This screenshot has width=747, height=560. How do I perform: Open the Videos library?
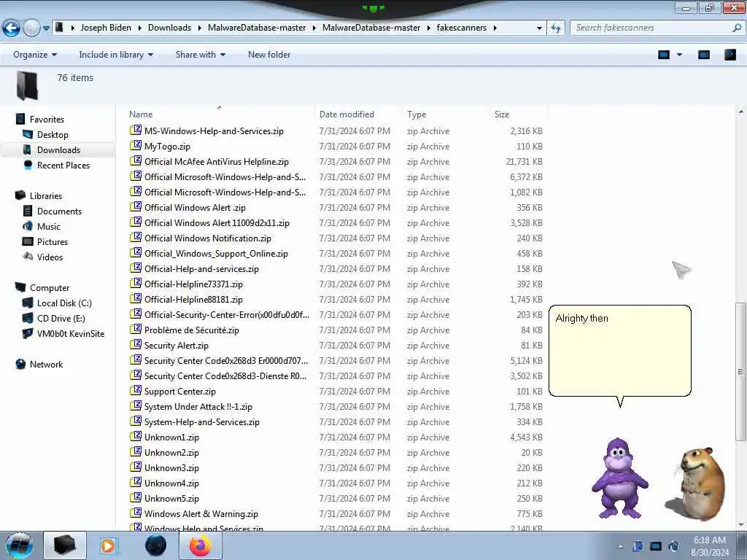(x=50, y=257)
